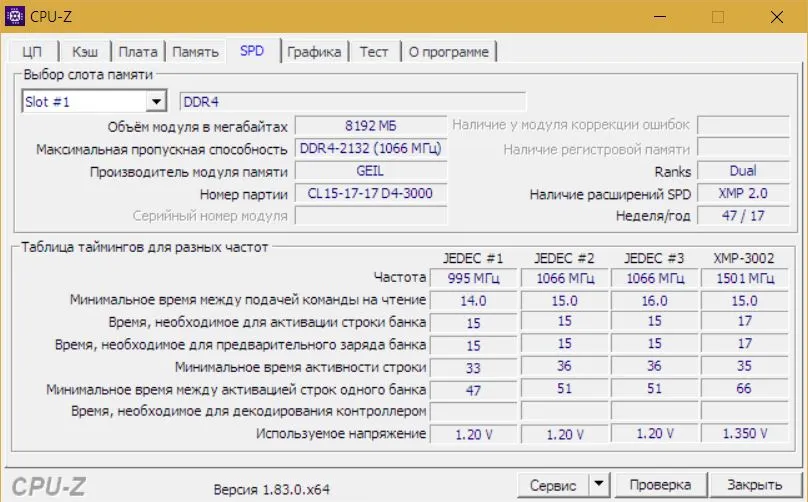Click the 33 row active time cell
Viewport: 808px width, 502px height.
[x=473, y=367]
